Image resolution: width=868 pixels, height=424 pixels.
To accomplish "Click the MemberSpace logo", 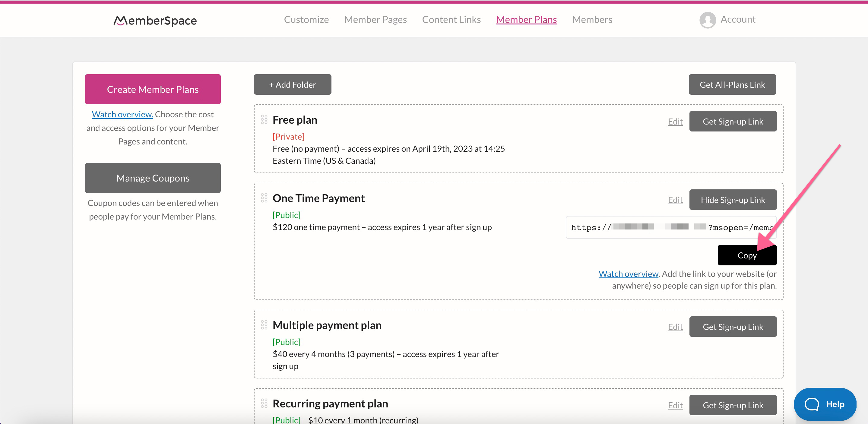I will coord(155,20).
